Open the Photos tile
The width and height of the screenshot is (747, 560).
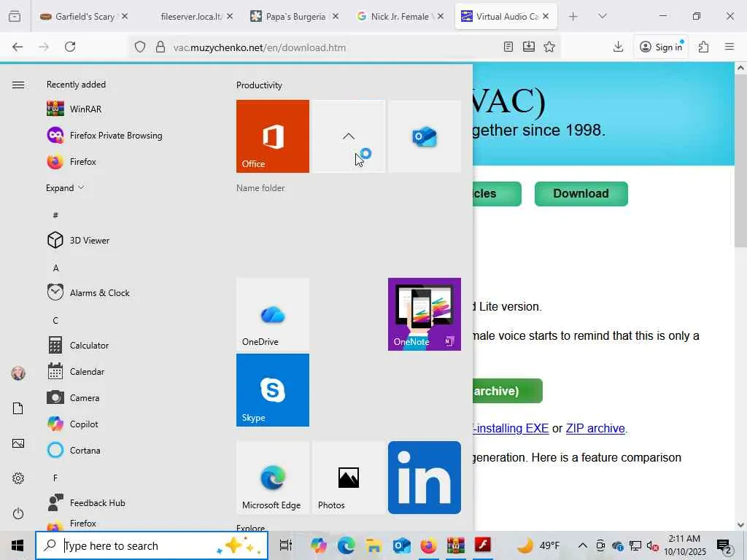click(349, 478)
